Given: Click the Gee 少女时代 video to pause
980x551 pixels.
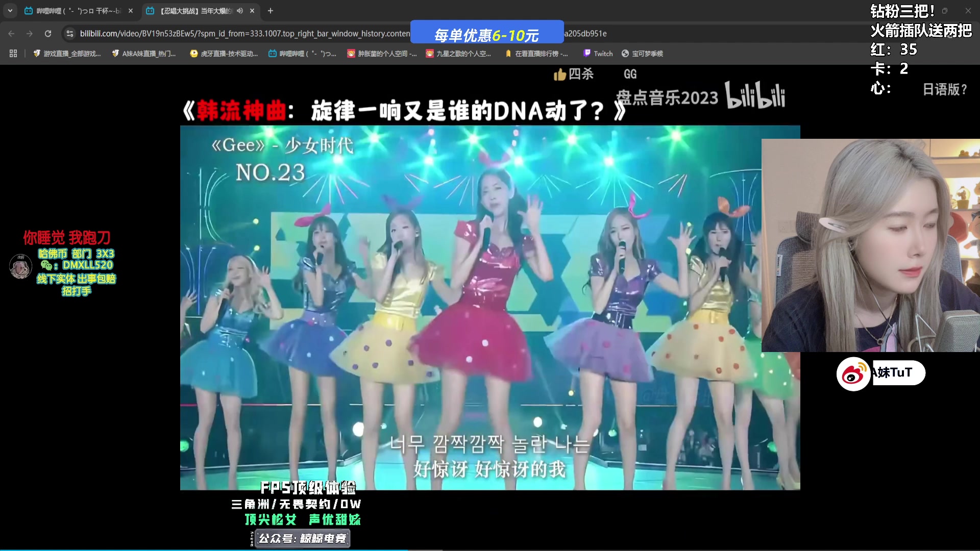Looking at the screenshot, I should tap(490, 308).
